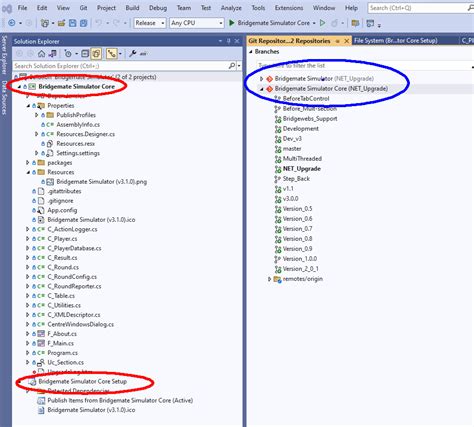Open the Git menu
The image size is (474, 427).
83,8
